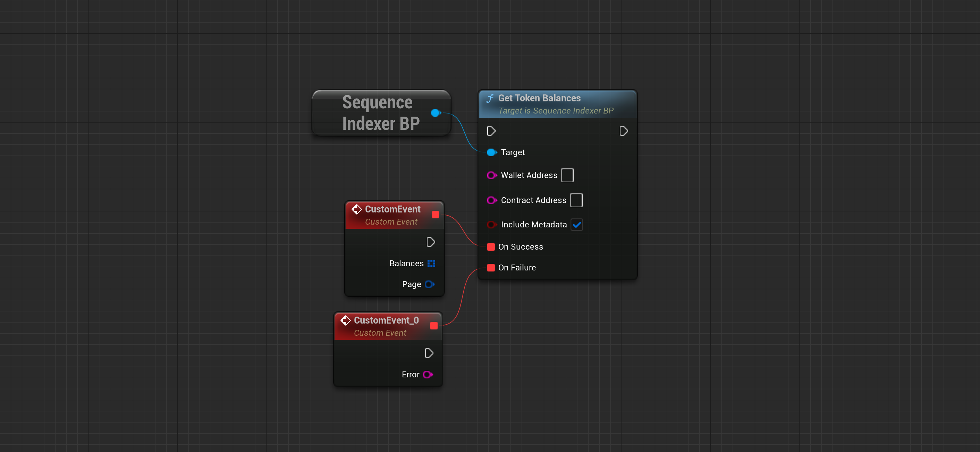Click the Contract Address input box
This screenshot has height=452, width=980.
pos(576,201)
